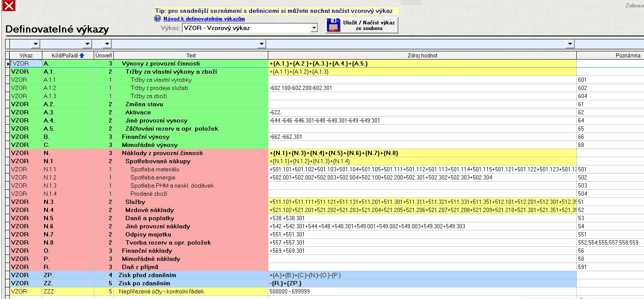Select the Tržby za vlastní výkony a zboží cell
Screen dimensions: 644x299
(191, 72)
